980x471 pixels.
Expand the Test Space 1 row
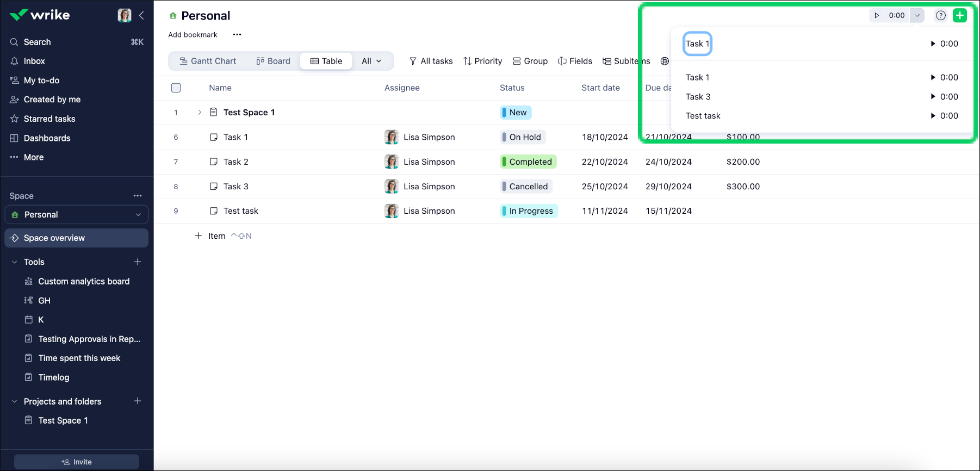tap(200, 113)
